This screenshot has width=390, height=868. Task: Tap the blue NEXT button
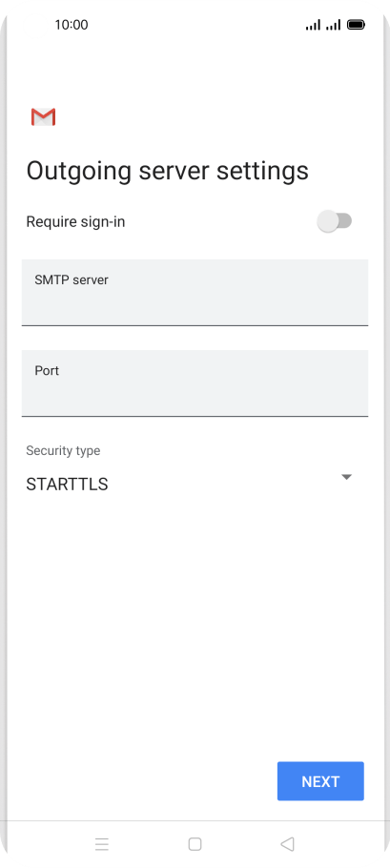pyautogui.click(x=320, y=781)
